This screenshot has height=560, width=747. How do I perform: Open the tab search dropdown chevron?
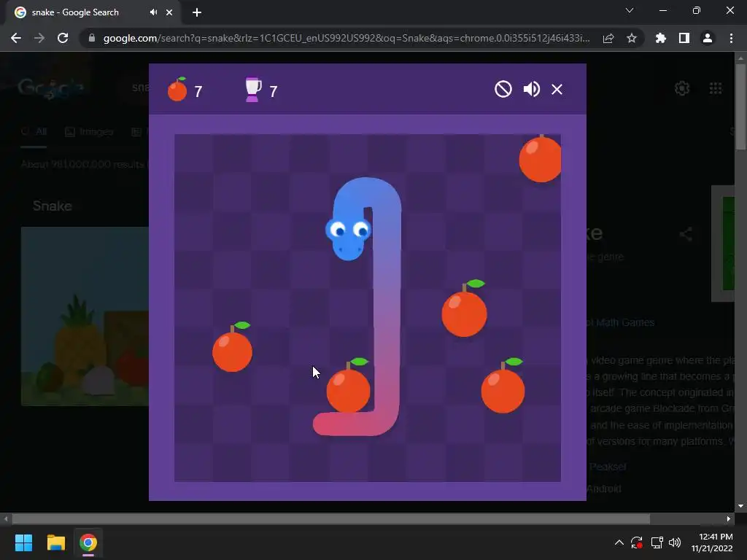click(630, 10)
